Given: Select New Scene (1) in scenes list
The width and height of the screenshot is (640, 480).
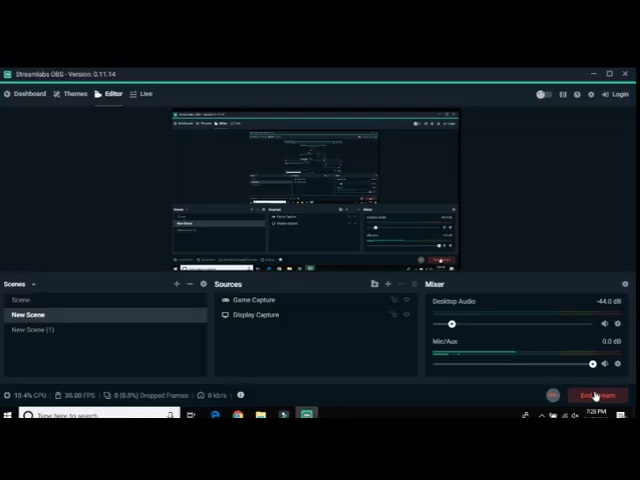Looking at the screenshot, I should pos(33,330).
